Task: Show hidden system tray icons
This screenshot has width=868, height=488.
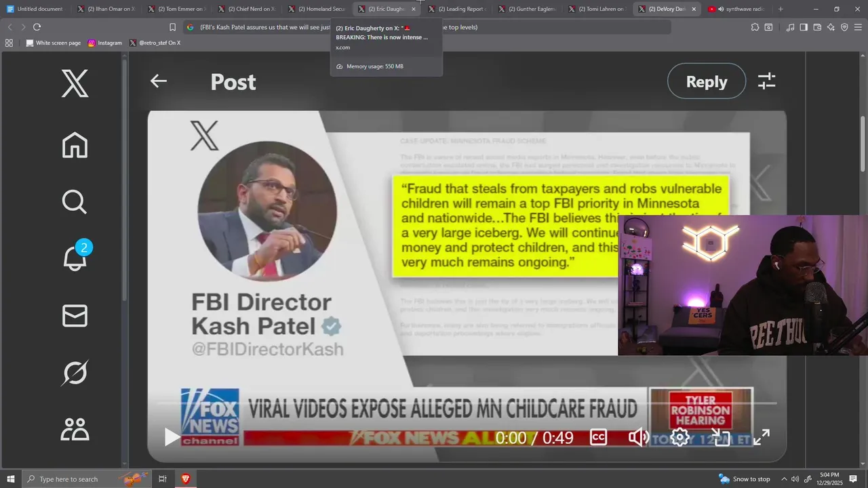Action: point(785,479)
